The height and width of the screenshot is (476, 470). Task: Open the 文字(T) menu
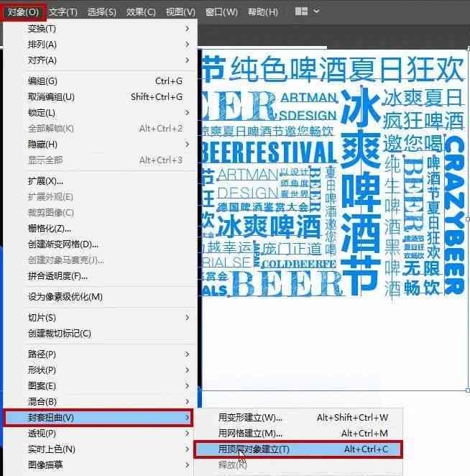coord(63,12)
